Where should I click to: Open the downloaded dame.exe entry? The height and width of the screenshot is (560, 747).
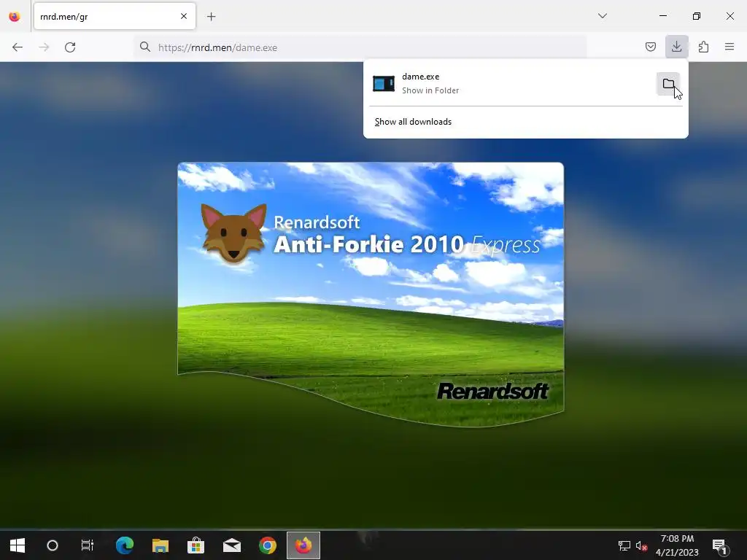pos(511,83)
